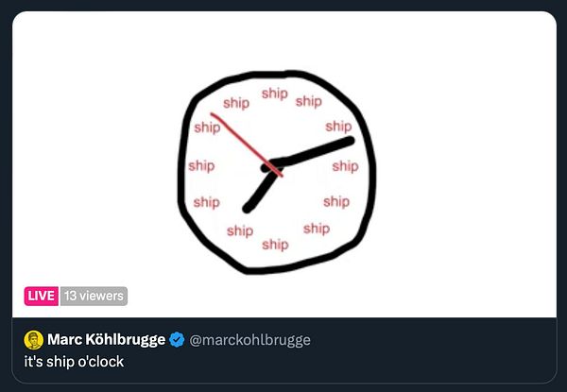Click "ship" at the two o'clock position

click(338, 126)
